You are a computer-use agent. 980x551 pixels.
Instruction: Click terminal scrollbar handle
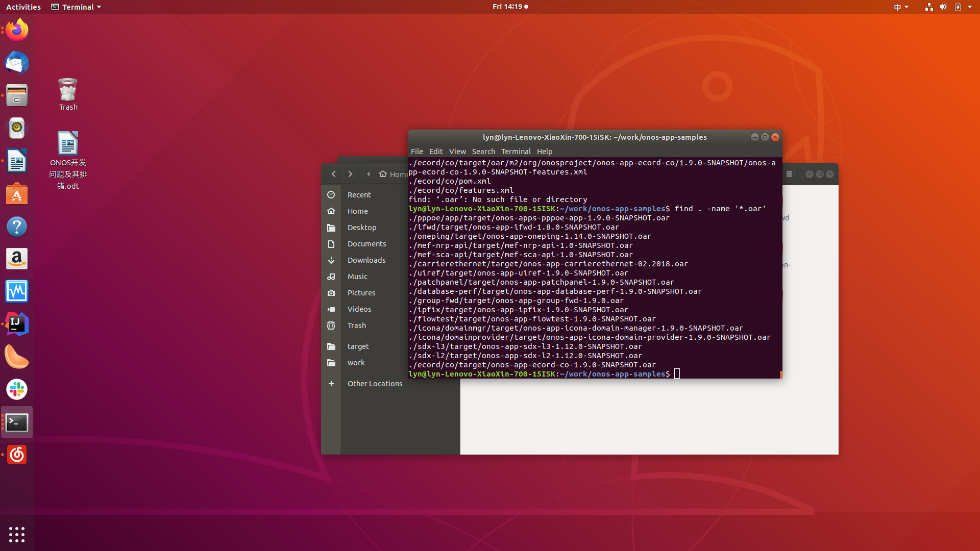[780, 375]
